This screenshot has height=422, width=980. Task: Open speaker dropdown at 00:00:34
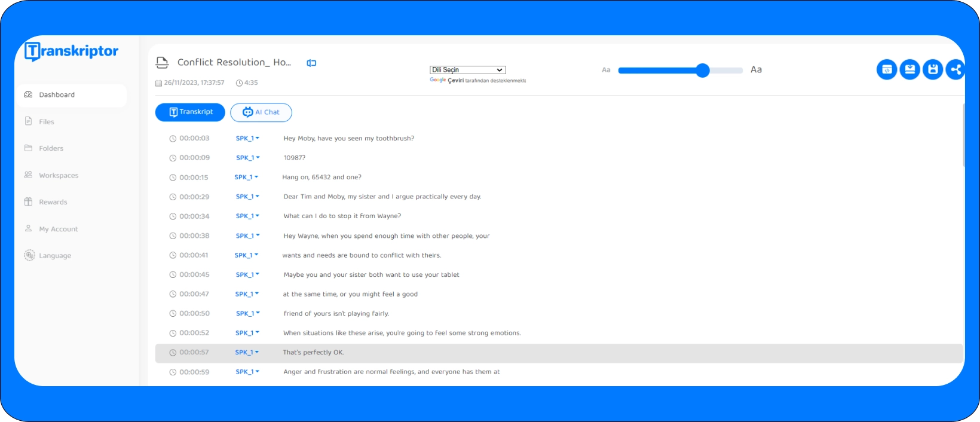pyautogui.click(x=247, y=216)
